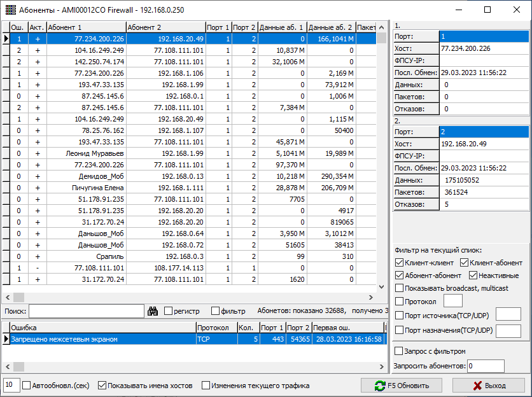Click up arrow of the table's vertical scrollbar

click(382, 27)
